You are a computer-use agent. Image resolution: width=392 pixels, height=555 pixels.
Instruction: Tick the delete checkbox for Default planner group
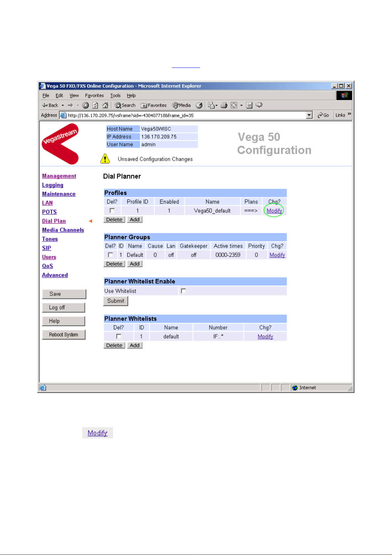(111, 255)
